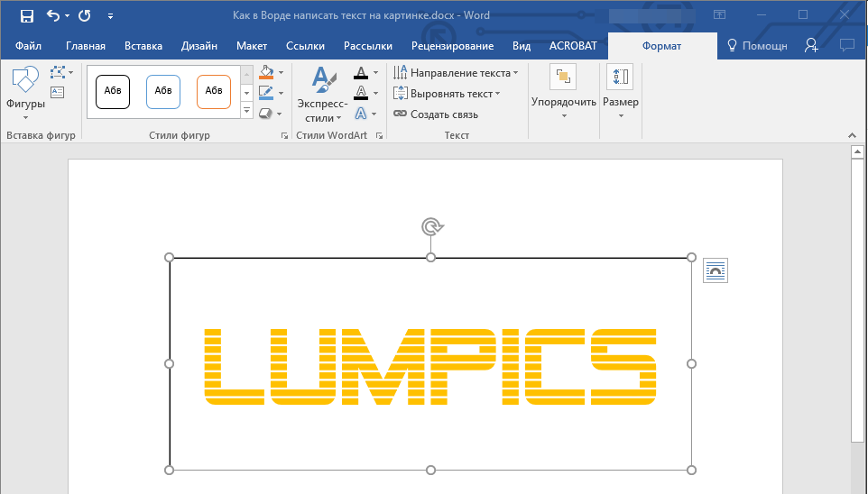
Task: Expand the shape styles gallery with the More arrow
Action: point(247,111)
